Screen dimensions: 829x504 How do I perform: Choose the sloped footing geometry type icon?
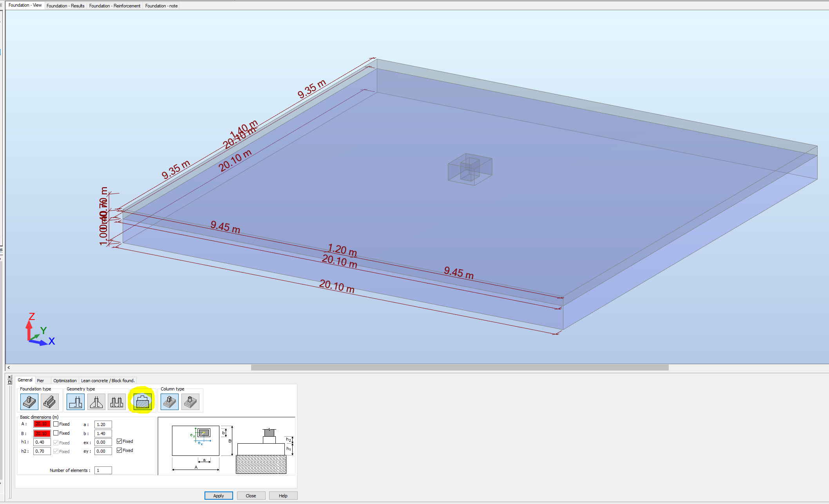96,402
